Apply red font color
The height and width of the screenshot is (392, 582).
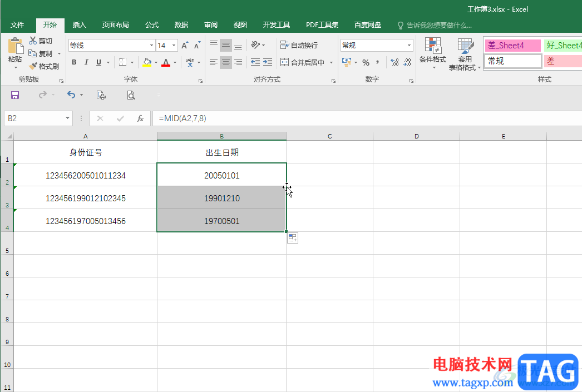(166, 62)
